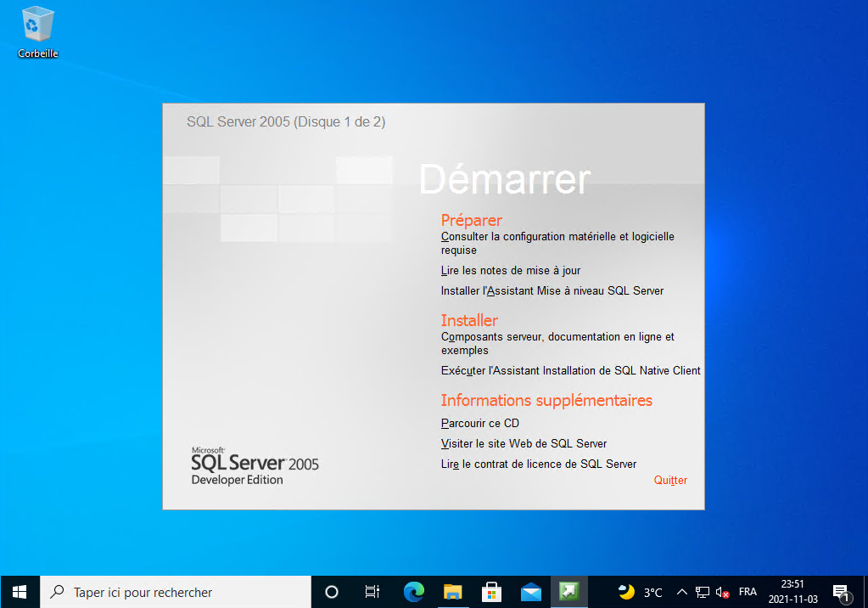
Task: Launch Microsoft Edge from the taskbar
Action: [x=413, y=592]
